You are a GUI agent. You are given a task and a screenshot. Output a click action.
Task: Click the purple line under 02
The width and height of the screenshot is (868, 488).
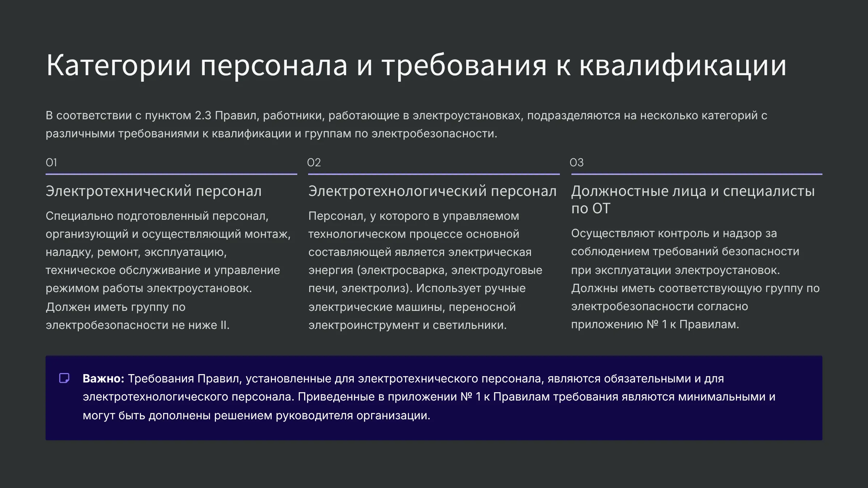(x=434, y=174)
